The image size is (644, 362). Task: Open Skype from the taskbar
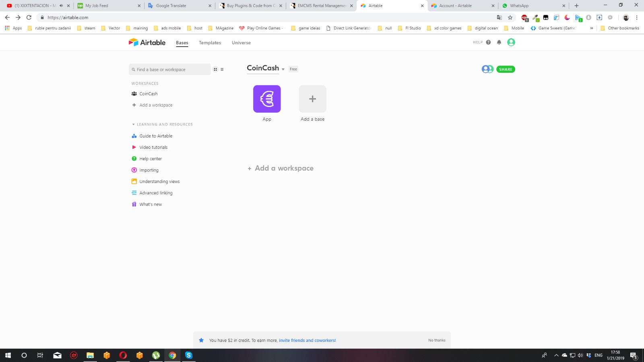[x=189, y=355]
